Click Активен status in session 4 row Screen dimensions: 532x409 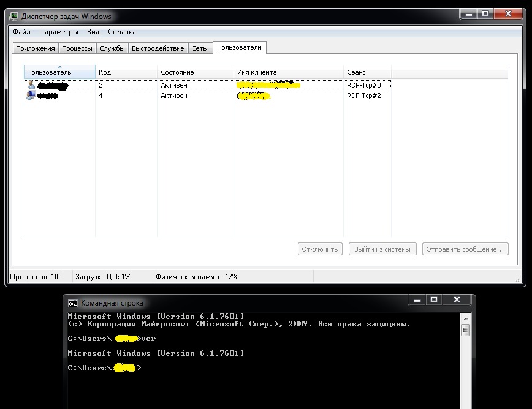point(174,96)
